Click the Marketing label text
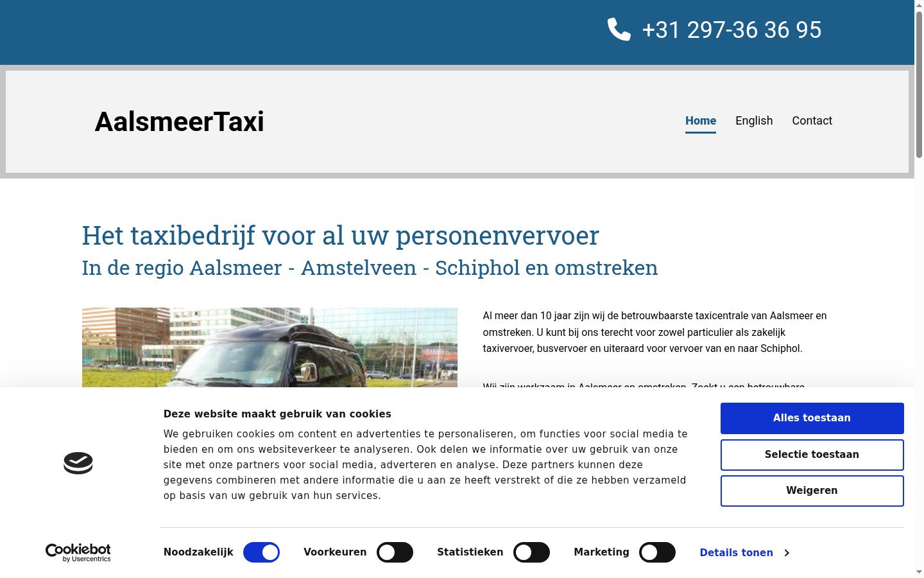 [601, 552]
